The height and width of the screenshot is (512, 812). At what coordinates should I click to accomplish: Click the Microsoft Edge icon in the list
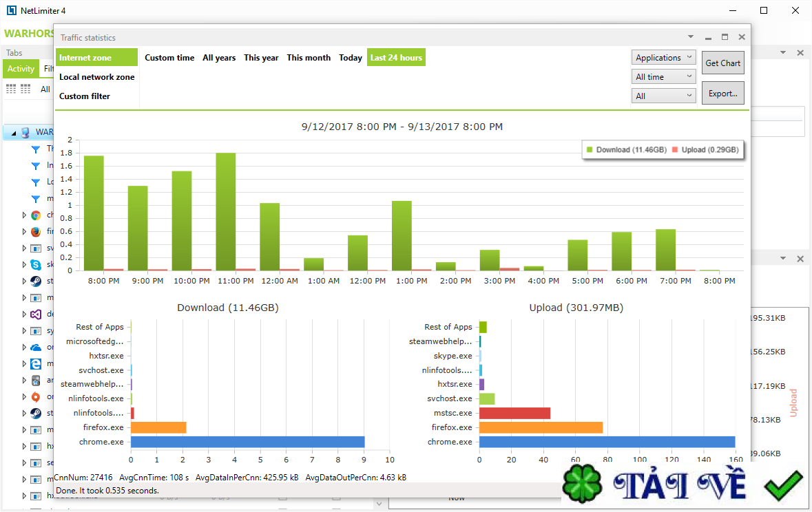pyautogui.click(x=36, y=363)
